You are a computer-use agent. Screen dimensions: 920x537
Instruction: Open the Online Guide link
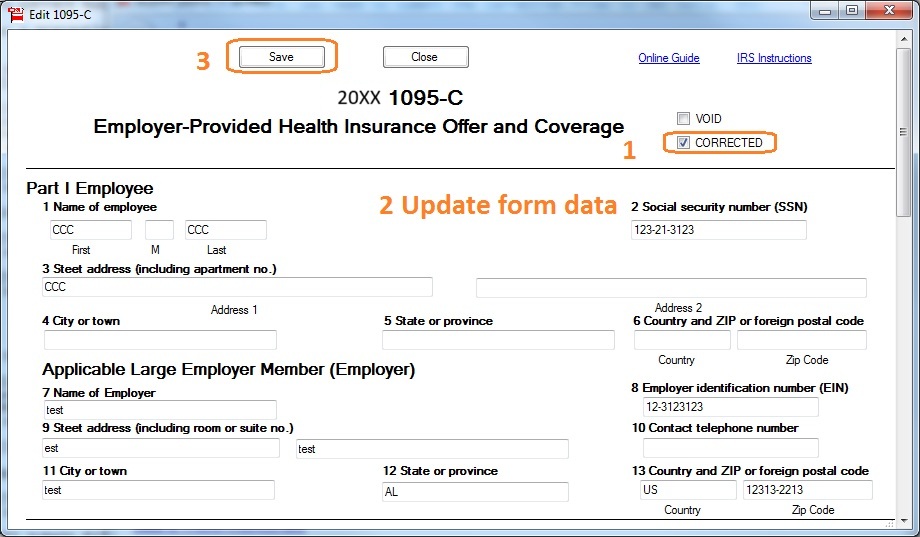(x=668, y=58)
